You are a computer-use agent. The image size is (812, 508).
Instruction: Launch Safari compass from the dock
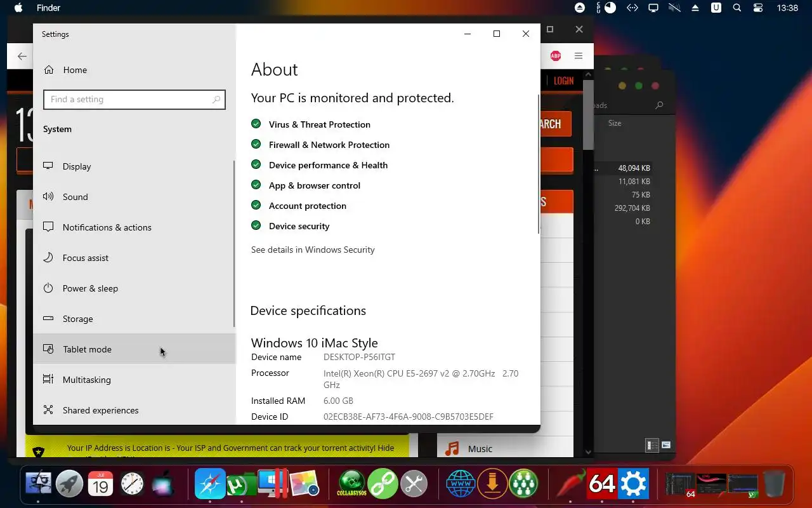pos(210,485)
